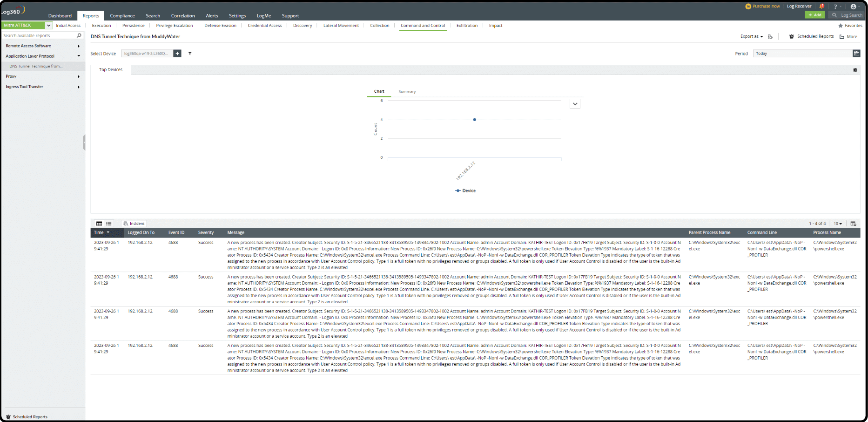Sort by the Time column header
This screenshot has height=422, width=868.
click(99, 232)
